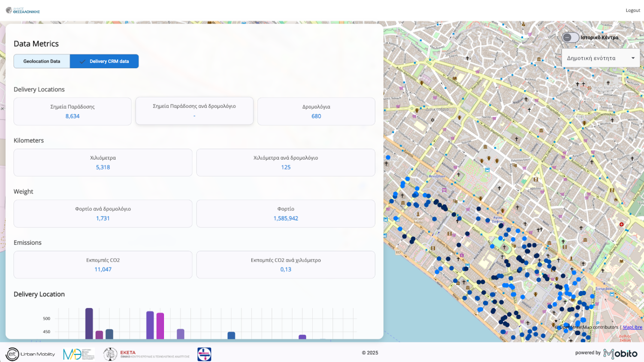The width and height of the screenshot is (644, 362).
Task: Log out using the Logout link
Action: 632,10
